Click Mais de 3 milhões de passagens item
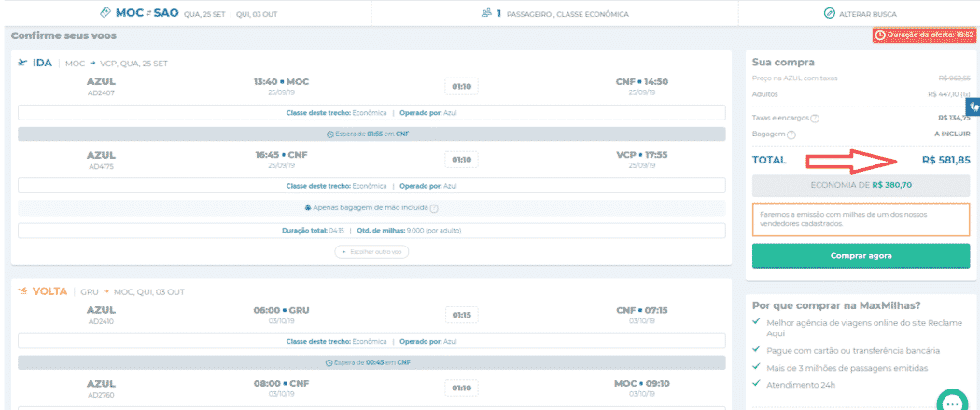The width and height of the screenshot is (980, 410). tap(847, 368)
